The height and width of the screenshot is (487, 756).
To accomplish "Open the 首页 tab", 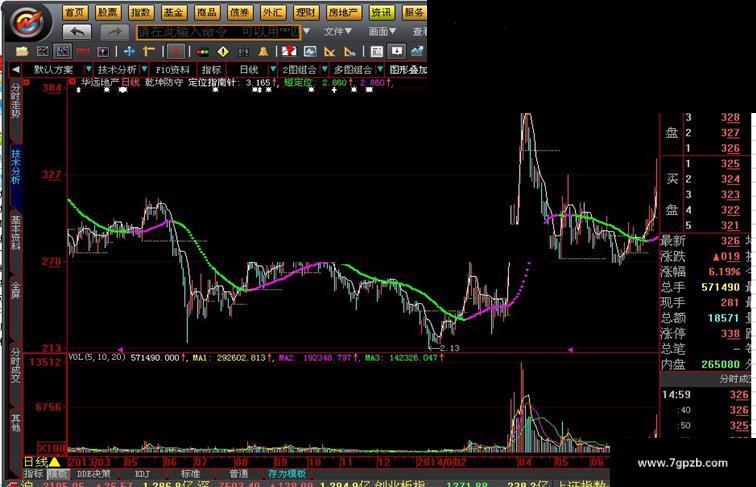I will (x=75, y=12).
